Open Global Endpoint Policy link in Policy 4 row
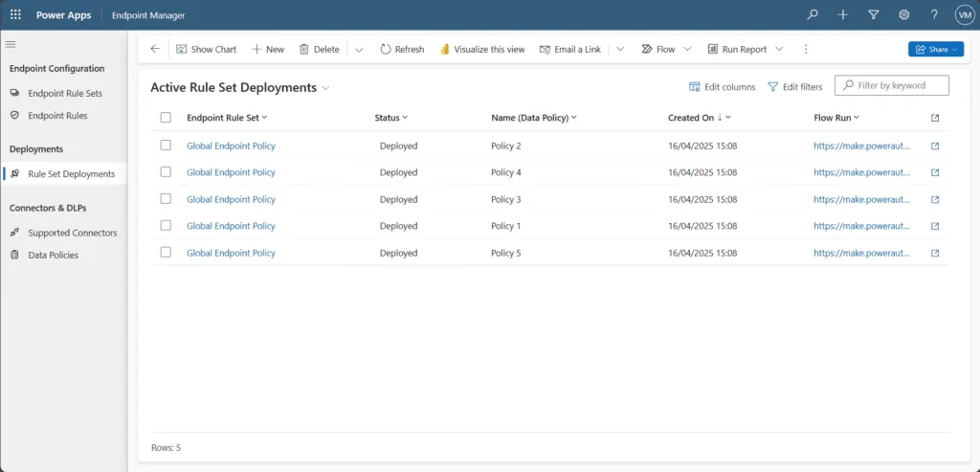The image size is (980, 472). click(231, 172)
